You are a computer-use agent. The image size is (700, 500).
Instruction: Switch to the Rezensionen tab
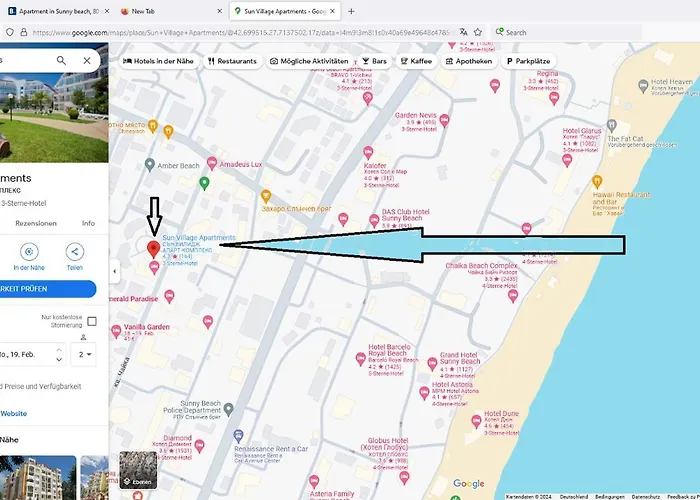pos(35,223)
